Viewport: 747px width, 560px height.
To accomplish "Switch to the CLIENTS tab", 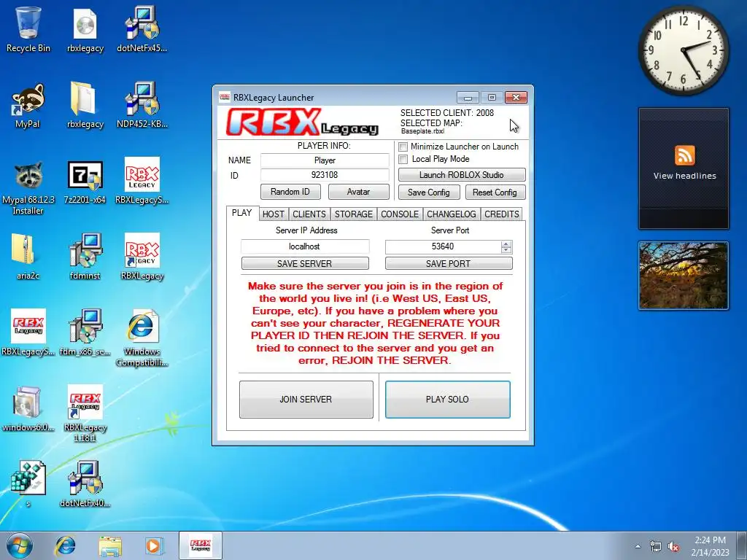I will 309,214.
